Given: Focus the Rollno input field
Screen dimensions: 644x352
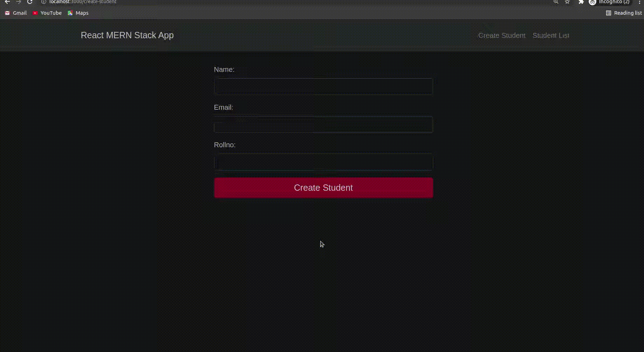Looking at the screenshot, I should click(323, 162).
